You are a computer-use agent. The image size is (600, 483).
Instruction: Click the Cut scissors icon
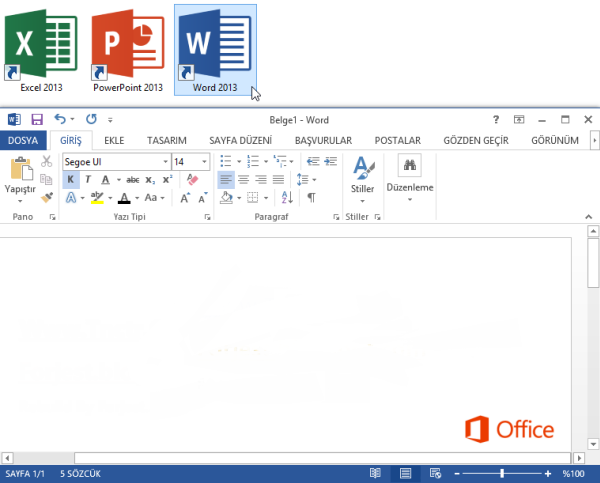click(46, 161)
